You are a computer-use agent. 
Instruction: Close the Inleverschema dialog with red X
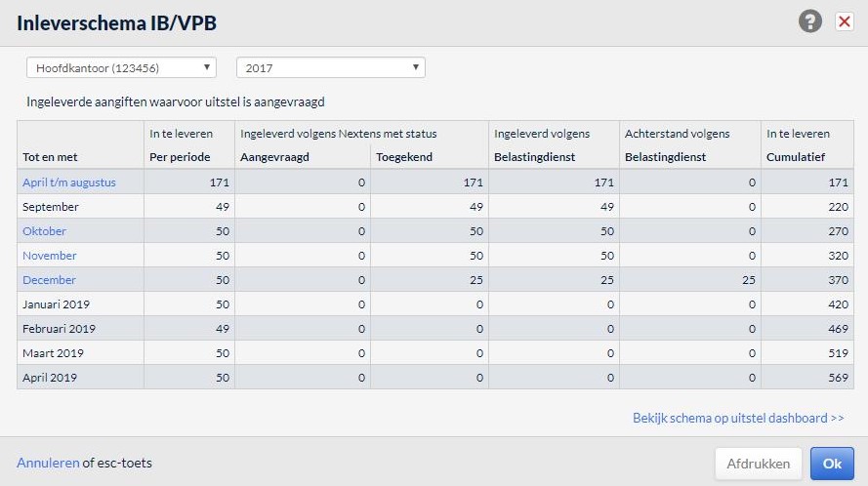(845, 21)
